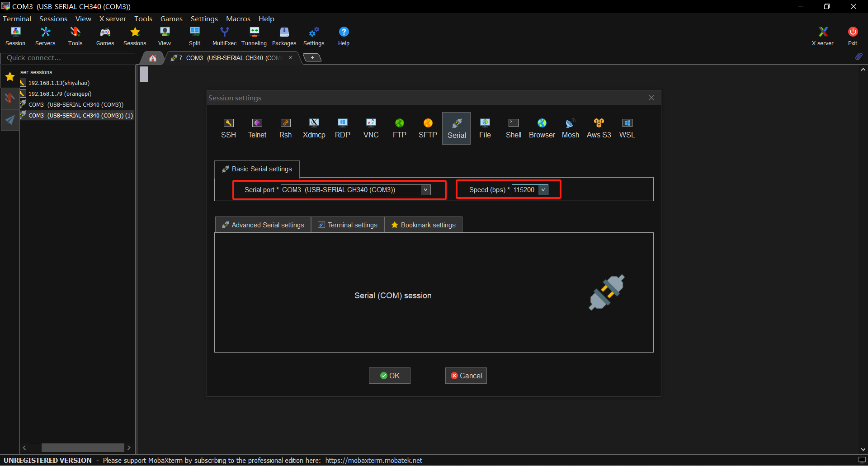Select Browser session type

[x=542, y=128]
